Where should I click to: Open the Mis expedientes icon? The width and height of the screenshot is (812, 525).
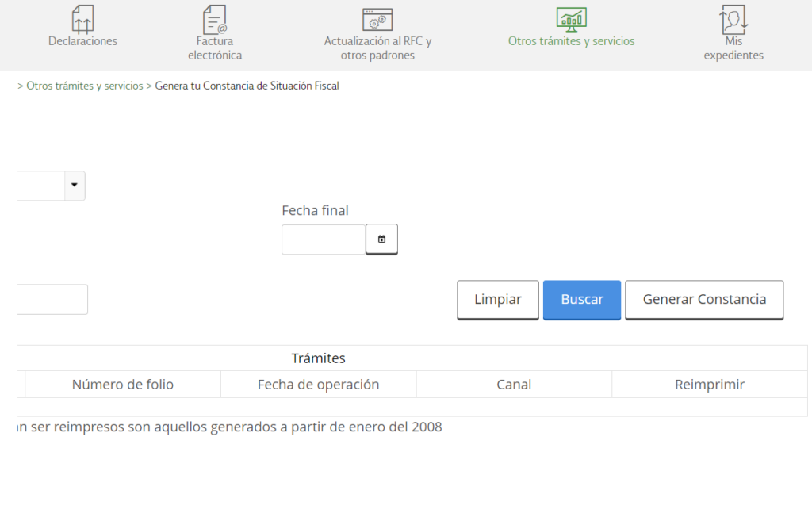click(x=733, y=19)
